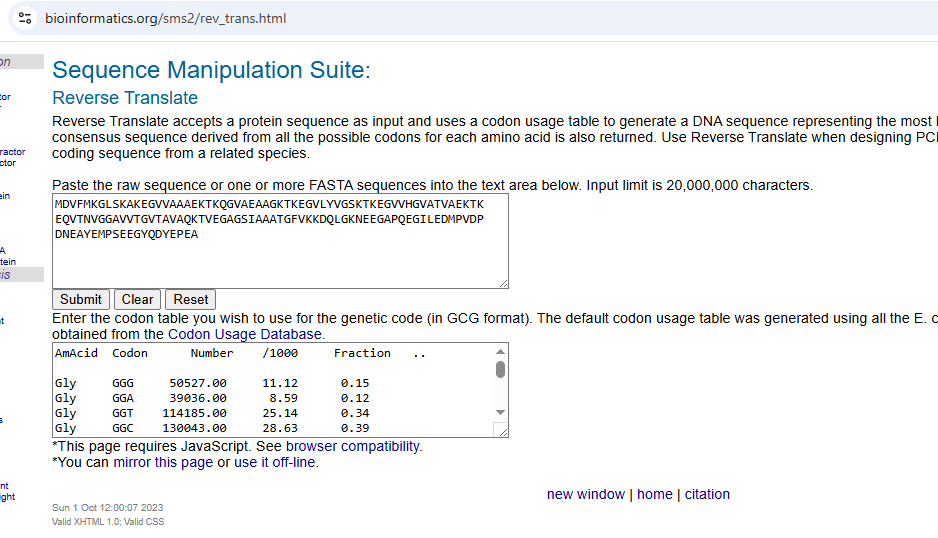
Task: Follow the 'mirror this page' link
Action: pyautogui.click(x=163, y=462)
